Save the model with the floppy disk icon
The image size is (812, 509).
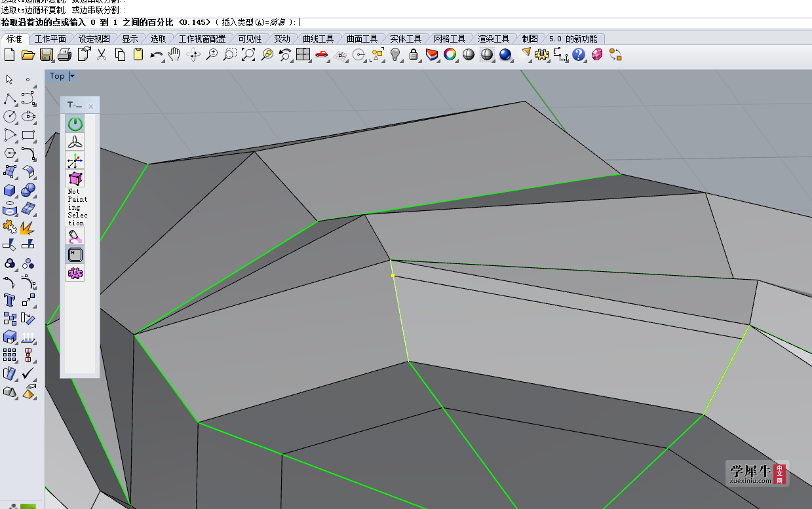(x=47, y=55)
